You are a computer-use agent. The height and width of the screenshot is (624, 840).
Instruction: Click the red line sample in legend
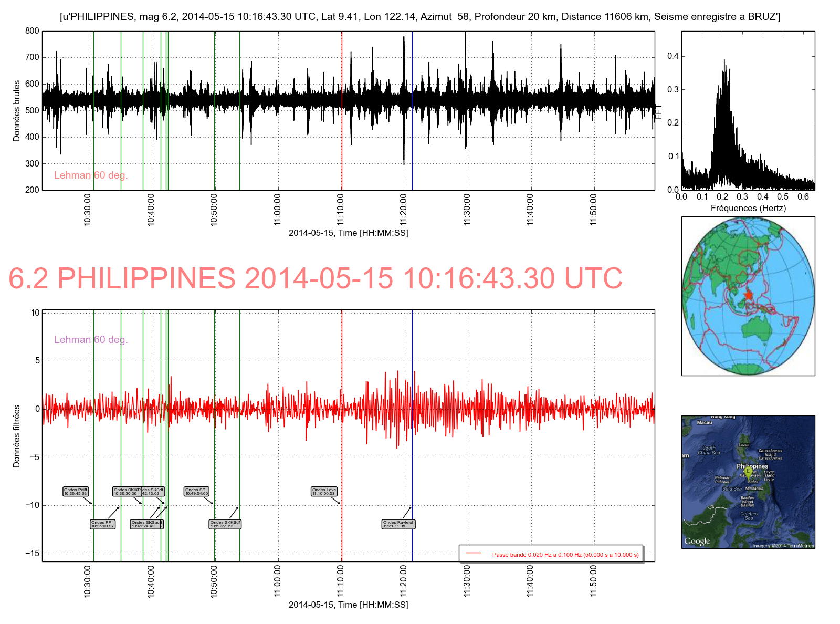click(474, 554)
